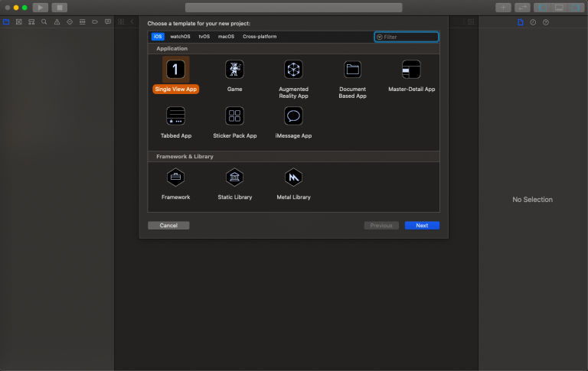Show the File inspector
This screenshot has height=371, width=588.
click(x=521, y=22)
